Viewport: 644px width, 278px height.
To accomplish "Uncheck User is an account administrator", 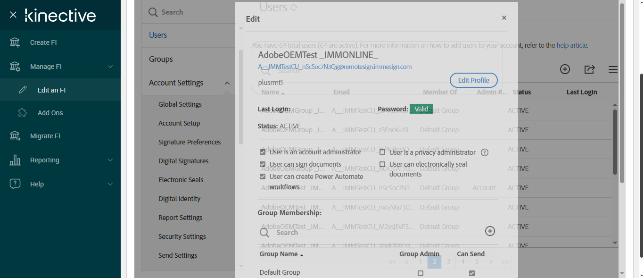I will pyautogui.click(x=263, y=152).
